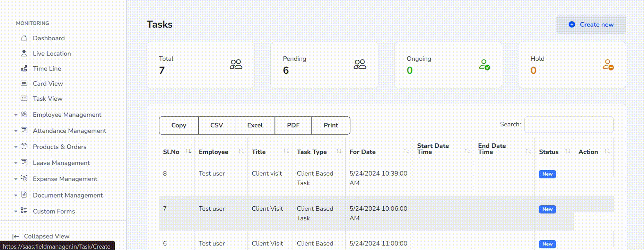Screen dimensions: 644x250
Task: Click the Live Location person pin icon
Action: click(x=24, y=53)
